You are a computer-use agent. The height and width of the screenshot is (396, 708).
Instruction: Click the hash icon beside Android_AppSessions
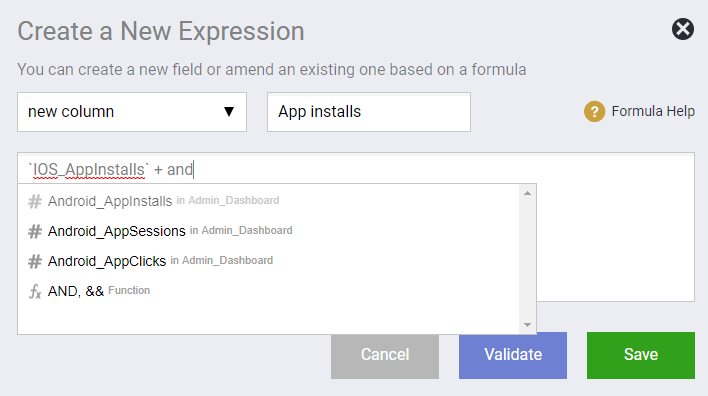(35, 232)
